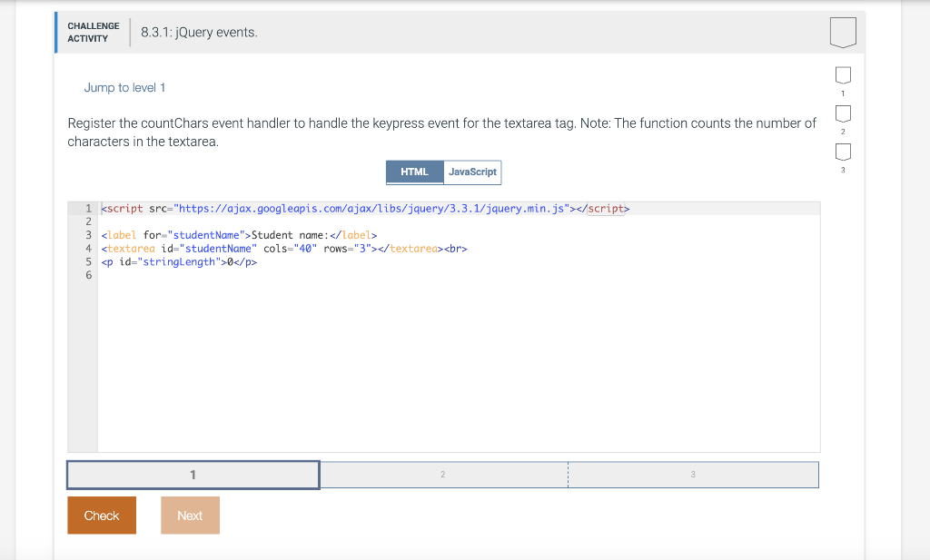Click the large activity completion badge icon
The width and height of the screenshot is (930, 560).
point(843,33)
